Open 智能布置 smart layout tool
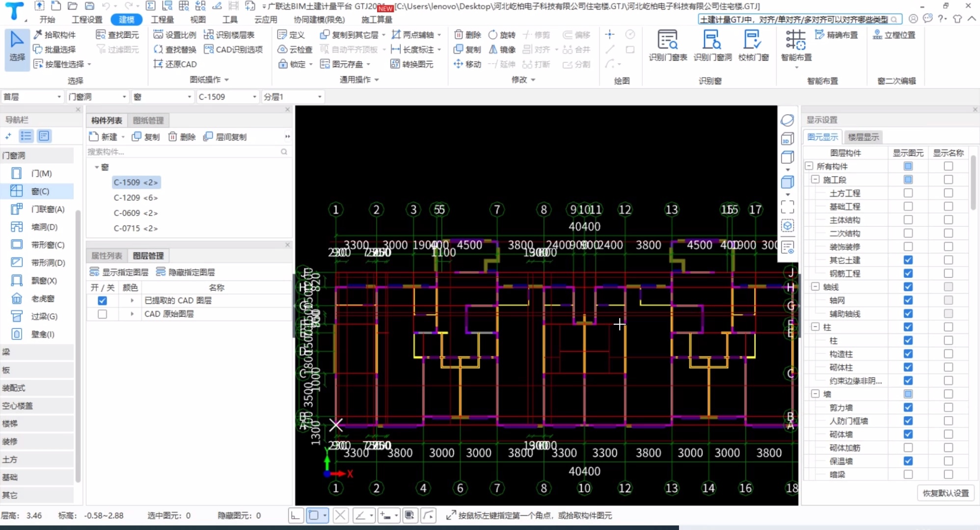Screen dimensions: 980x530 coord(796,45)
